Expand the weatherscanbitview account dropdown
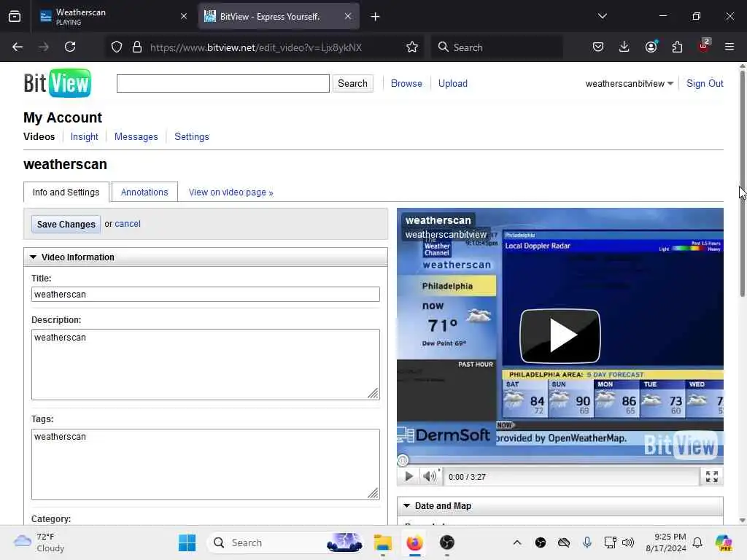This screenshot has height=560, width=747. click(x=630, y=84)
